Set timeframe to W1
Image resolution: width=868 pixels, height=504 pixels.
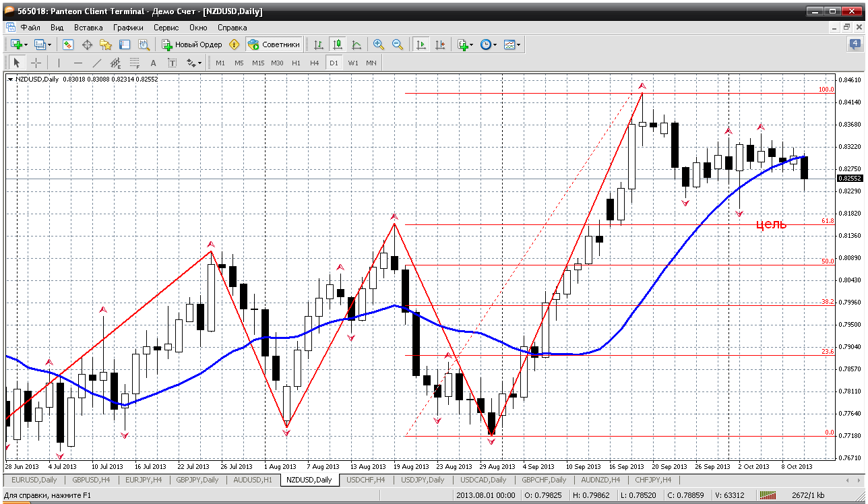pyautogui.click(x=352, y=63)
